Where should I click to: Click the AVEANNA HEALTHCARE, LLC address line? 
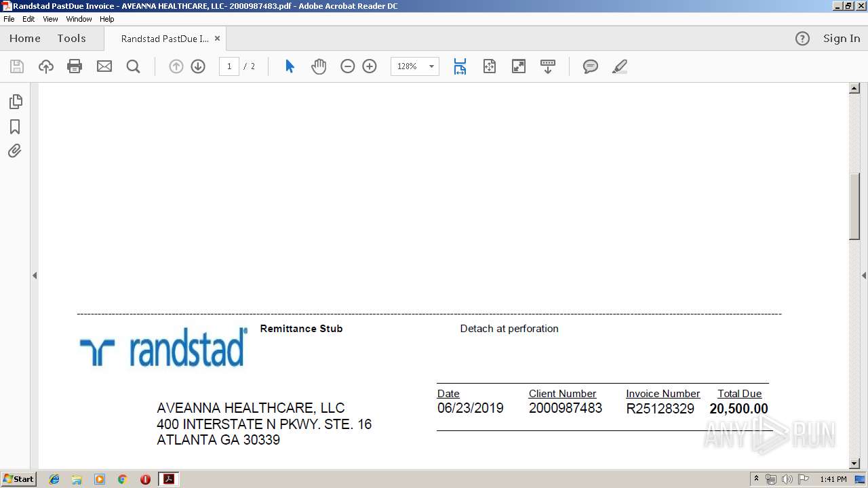click(x=251, y=408)
